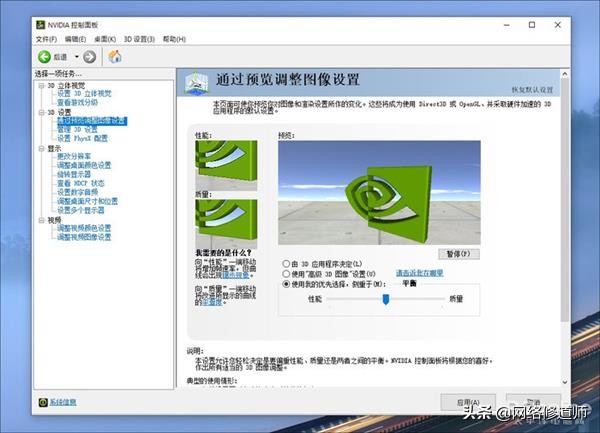Go to the Home icon in toolbar

coord(115,57)
